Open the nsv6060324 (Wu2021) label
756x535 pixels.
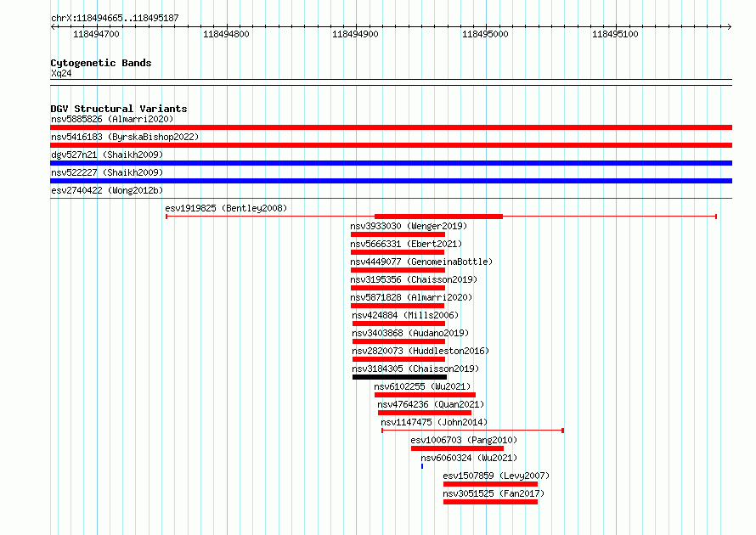(469, 458)
